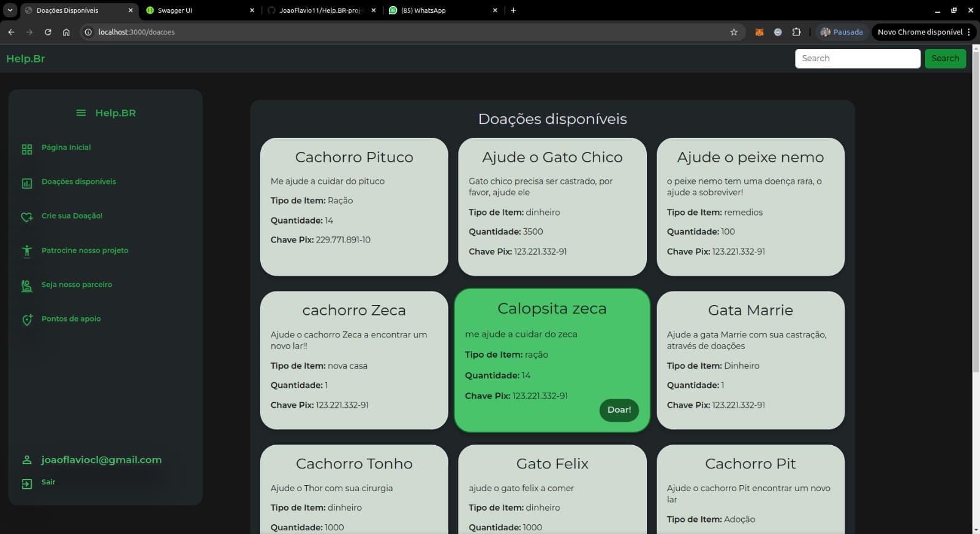Click the green Search button

[945, 59]
